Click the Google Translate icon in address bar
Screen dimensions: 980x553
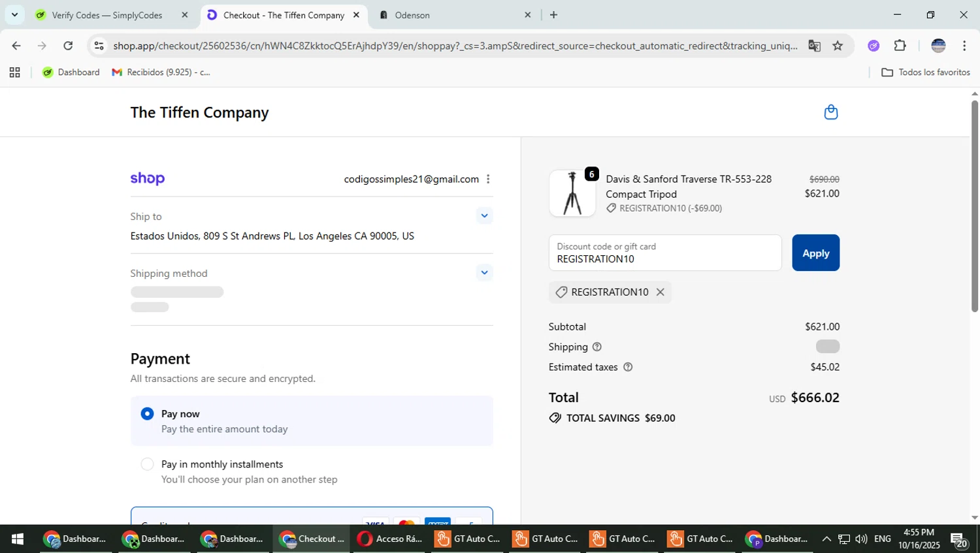tap(814, 46)
